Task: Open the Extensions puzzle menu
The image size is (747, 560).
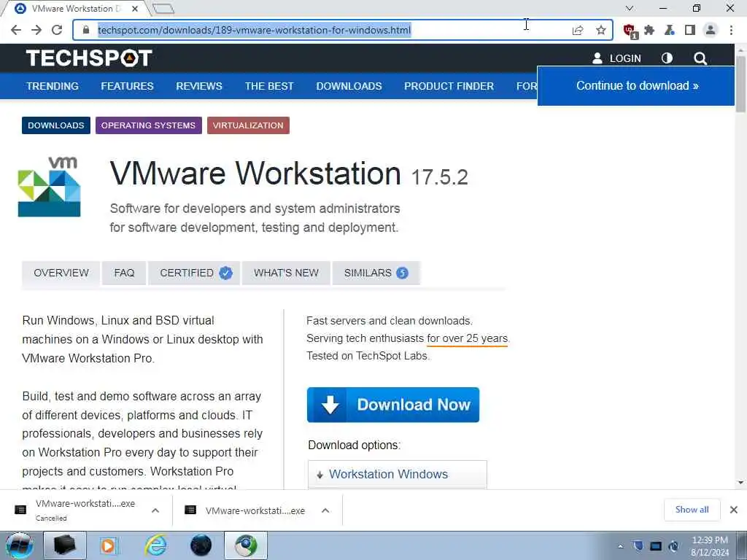Action: coord(649,31)
